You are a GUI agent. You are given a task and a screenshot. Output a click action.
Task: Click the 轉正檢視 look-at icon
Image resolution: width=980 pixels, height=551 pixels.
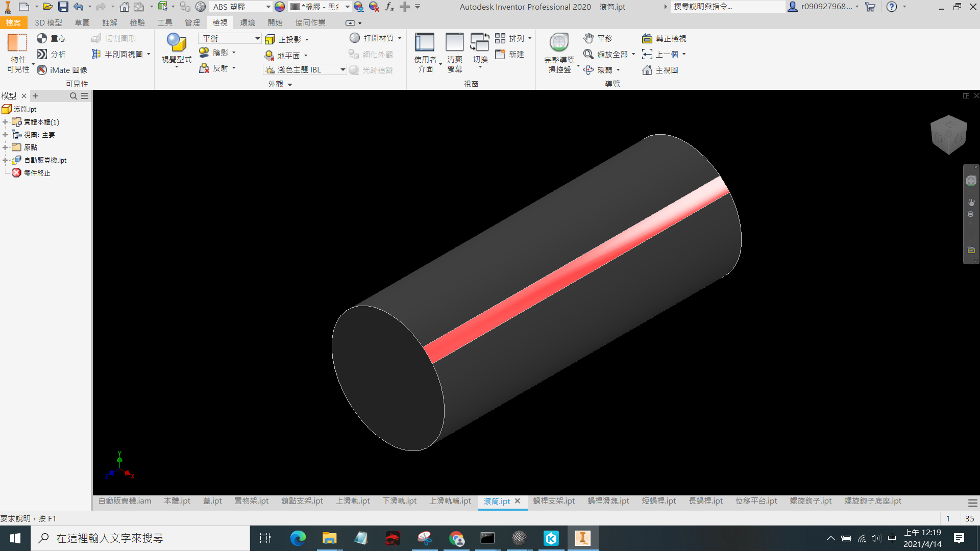click(647, 38)
